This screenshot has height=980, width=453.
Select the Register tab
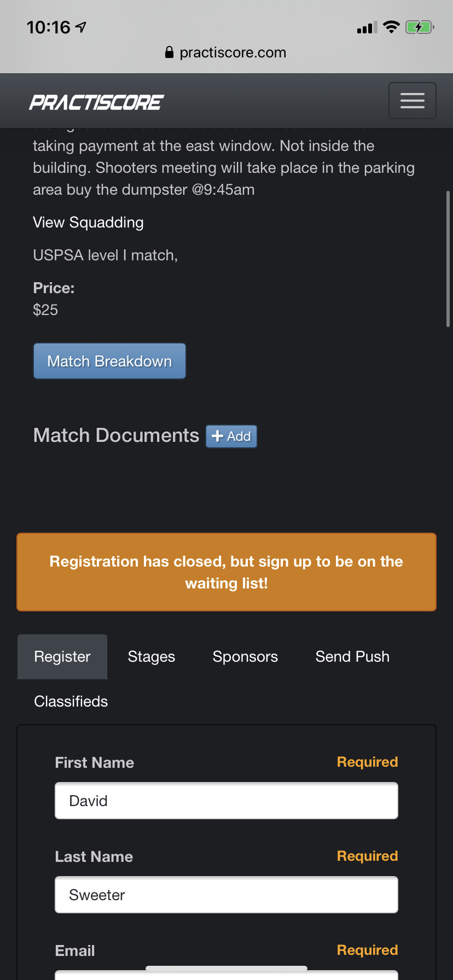coord(62,657)
